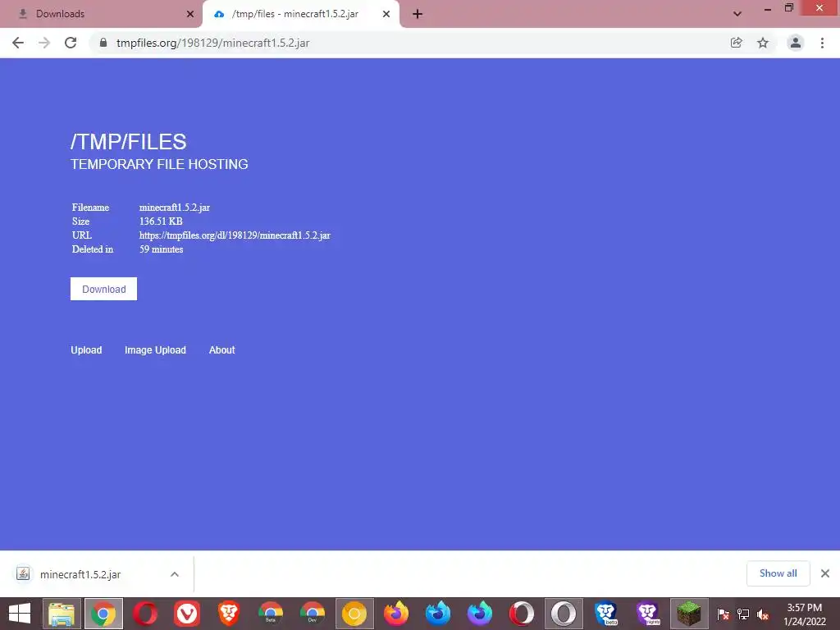This screenshot has height=630, width=840.
Task: Open Action Center flag in system tray
Action: pos(724,614)
